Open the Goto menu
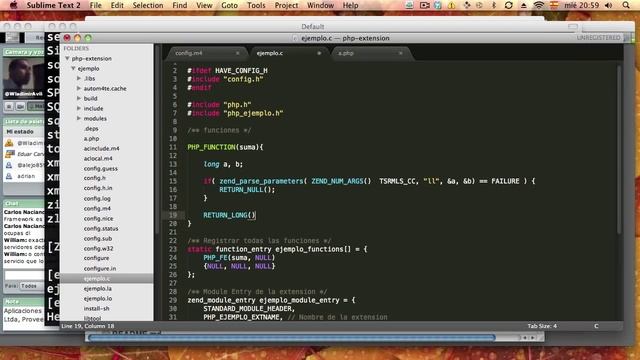The image size is (640, 360). (229, 5)
